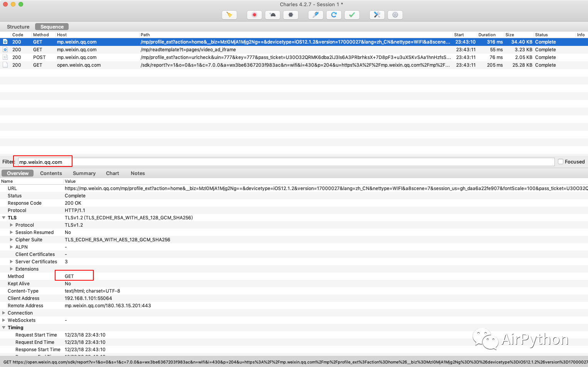Expand the Protocol row under TLS
The image size is (588, 367).
(x=12, y=225)
